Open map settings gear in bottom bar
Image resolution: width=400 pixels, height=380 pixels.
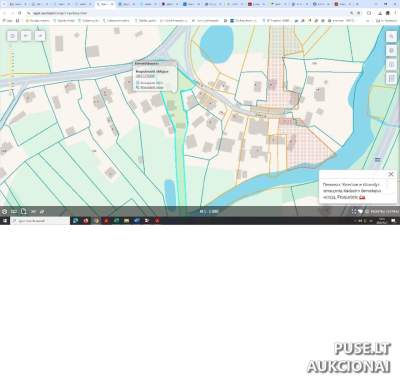[4, 211]
